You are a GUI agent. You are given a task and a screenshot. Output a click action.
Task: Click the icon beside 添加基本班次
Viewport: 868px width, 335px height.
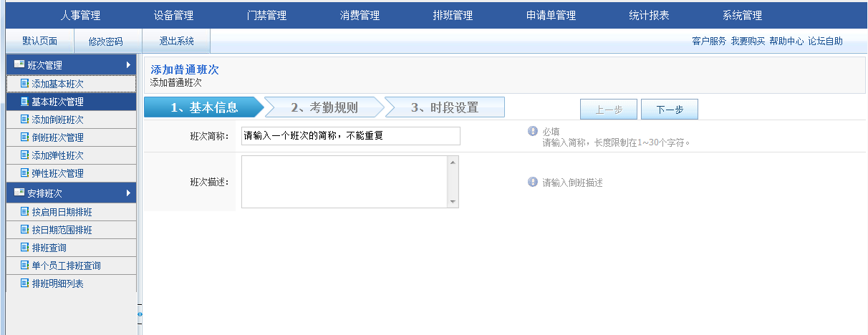25,83
